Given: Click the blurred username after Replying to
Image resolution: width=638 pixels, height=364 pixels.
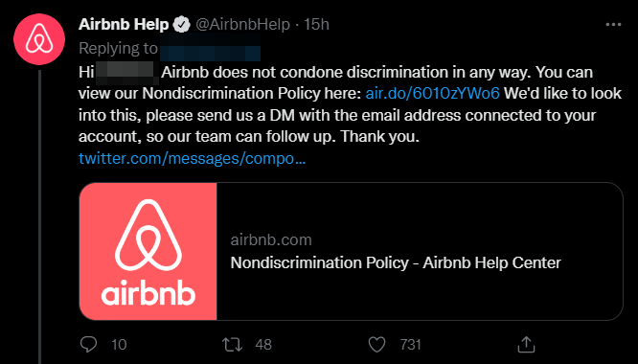Looking at the screenshot, I should click(x=210, y=49).
